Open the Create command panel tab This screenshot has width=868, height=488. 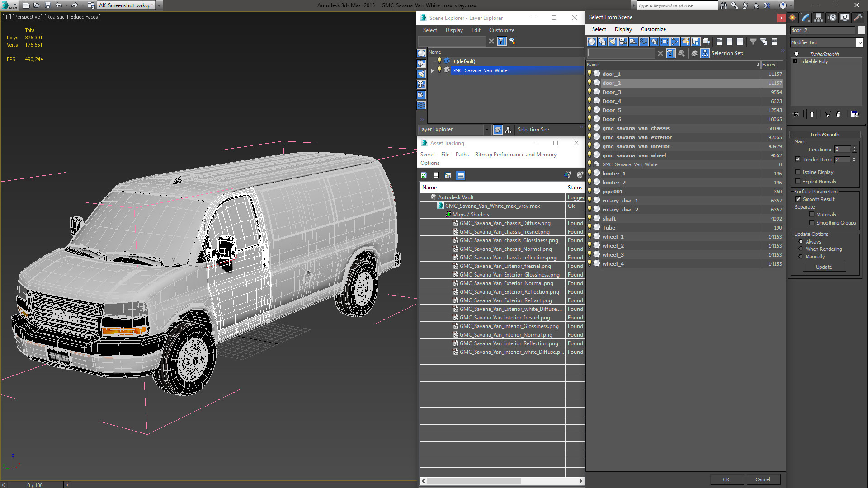click(793, 18)
